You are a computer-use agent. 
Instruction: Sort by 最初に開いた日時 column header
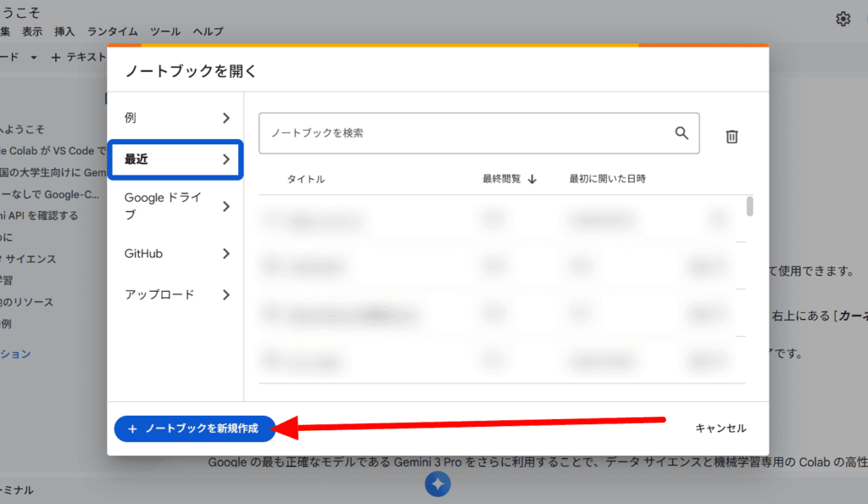tap(607, 179)
